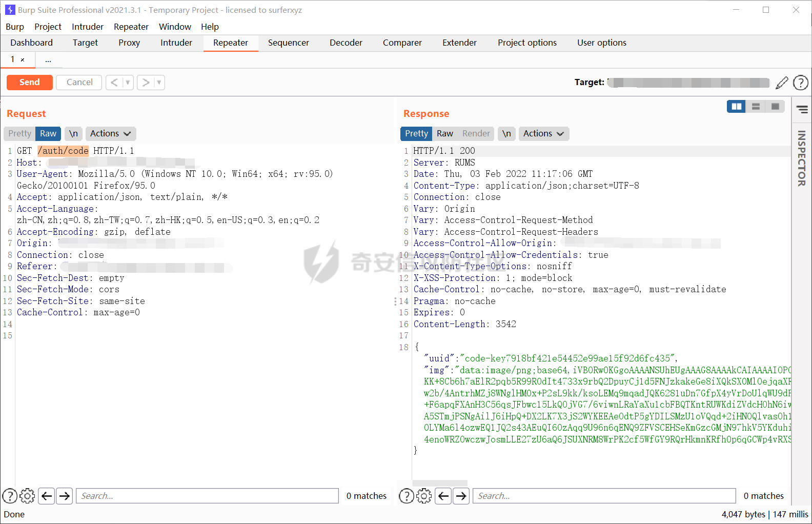Open the Repeater menu in menu bar
Viewport: 812px width, 524px height.
(131, 27)
